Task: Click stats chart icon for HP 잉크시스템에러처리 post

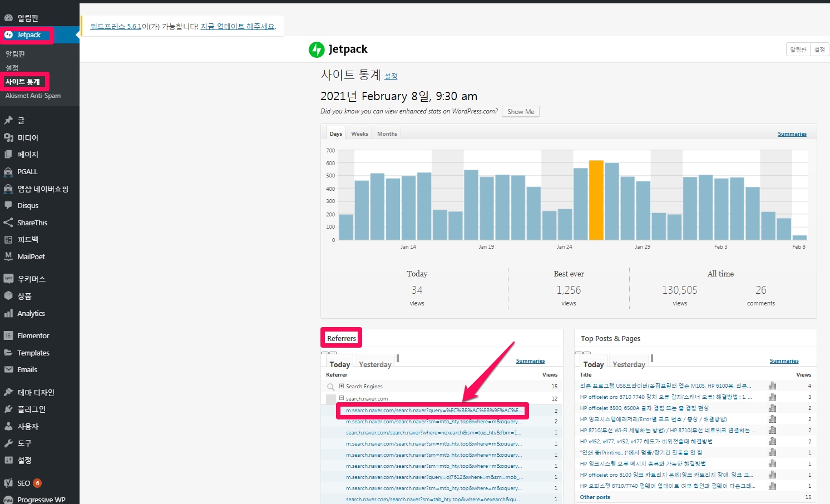Action: coord(772,419)
